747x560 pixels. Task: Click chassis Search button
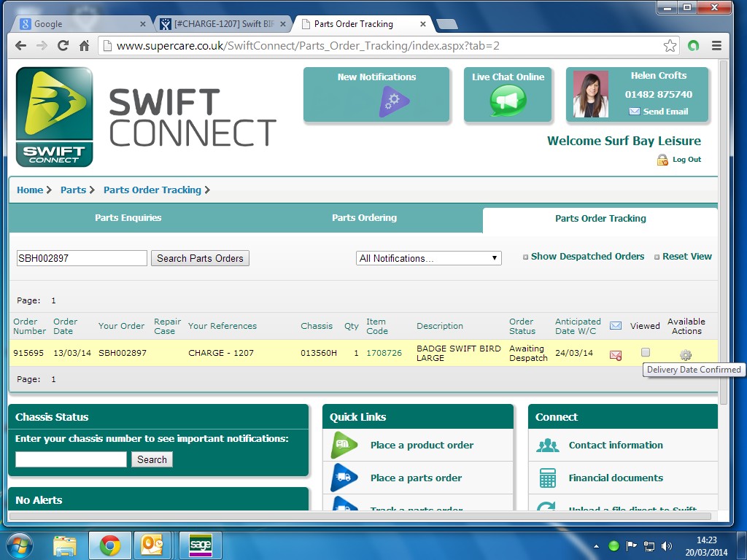[152, 459]
